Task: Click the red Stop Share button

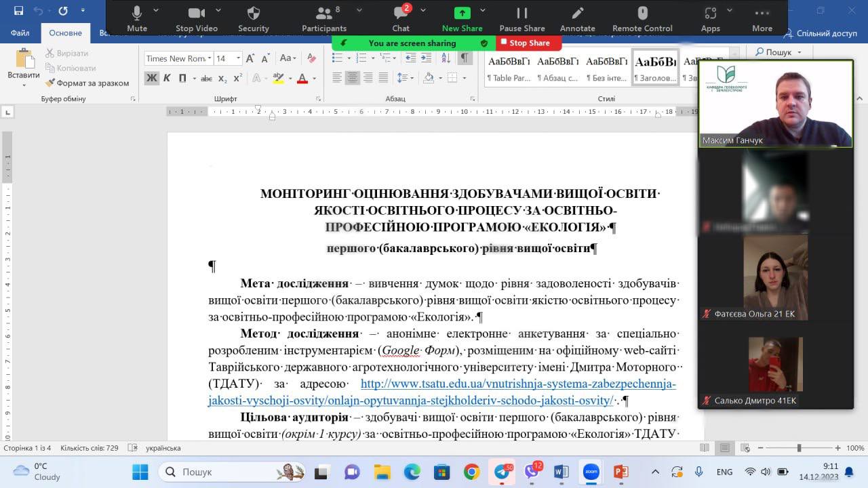Action: 528,43
